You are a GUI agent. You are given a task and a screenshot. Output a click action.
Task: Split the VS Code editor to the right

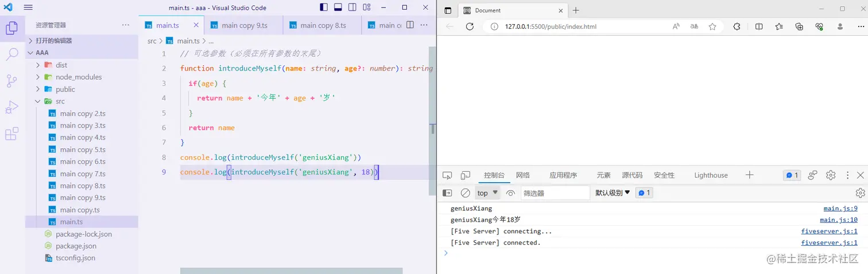[410, 25]
